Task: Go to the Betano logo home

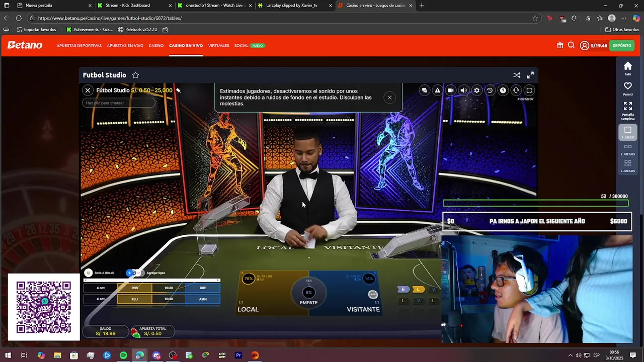Action: pos(25,45)
